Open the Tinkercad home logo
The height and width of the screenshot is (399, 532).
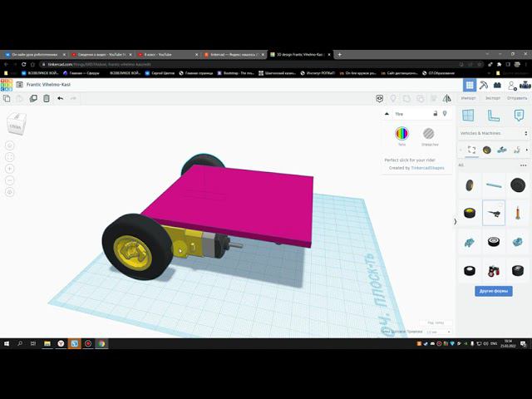coord(7,85)
